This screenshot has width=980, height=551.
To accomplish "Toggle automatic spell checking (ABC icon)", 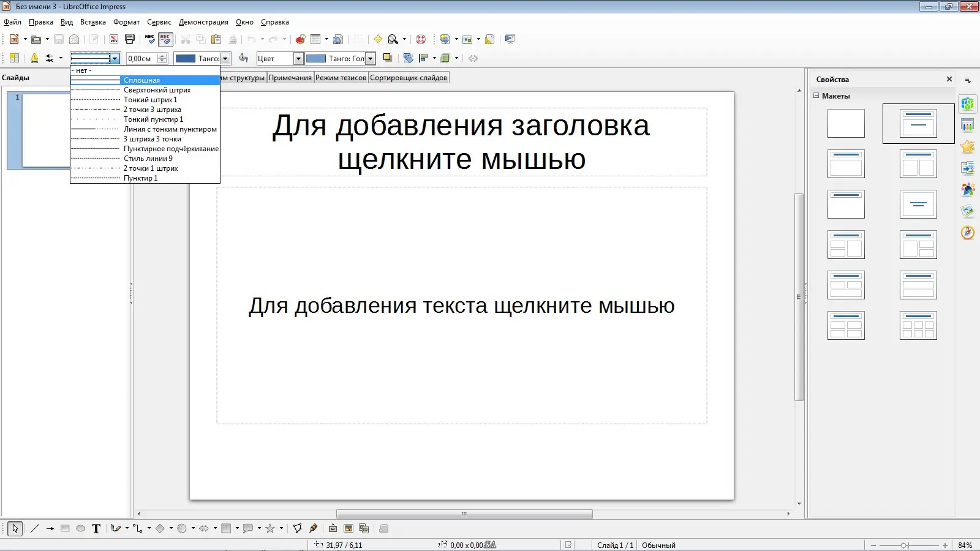I will [165, 39].
